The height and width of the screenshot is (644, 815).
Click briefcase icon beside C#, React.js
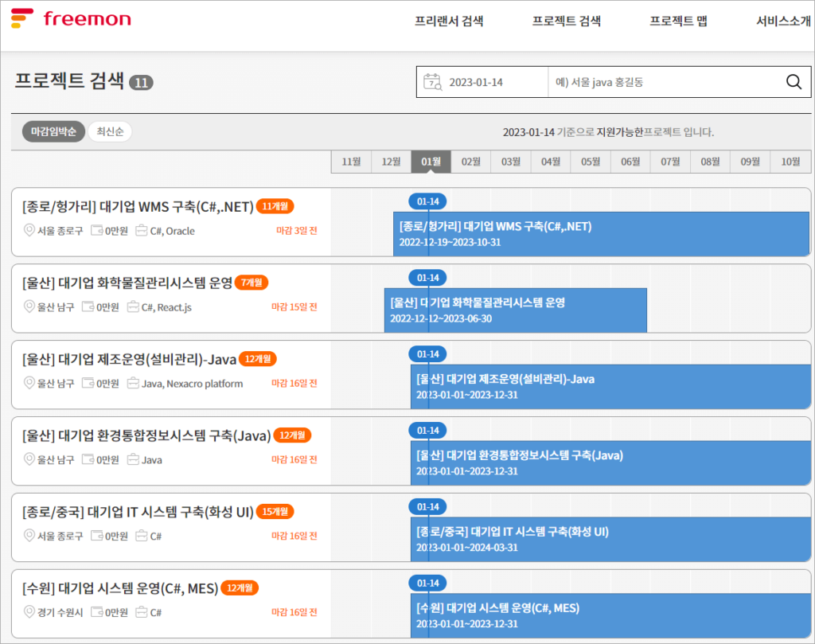133,307
